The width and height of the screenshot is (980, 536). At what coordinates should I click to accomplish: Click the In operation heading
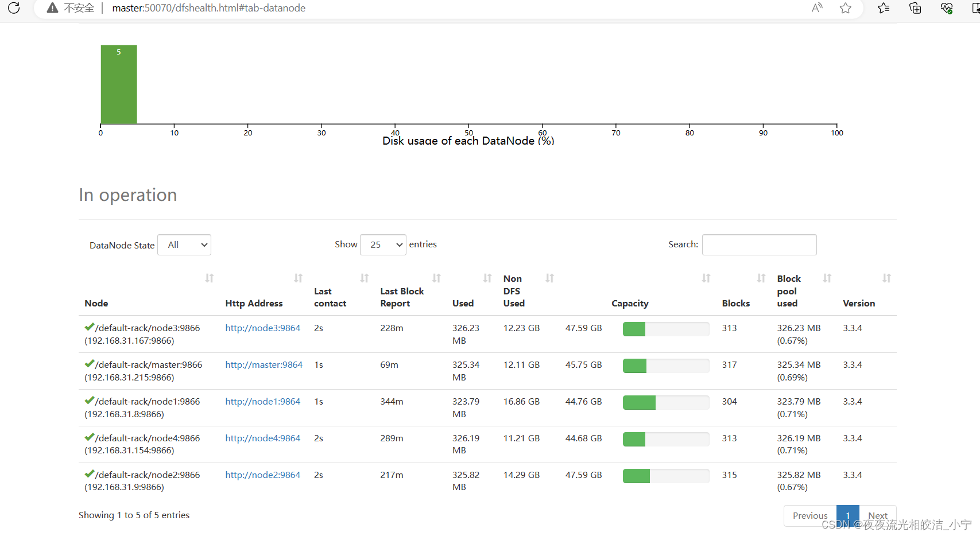coord(128,195)
